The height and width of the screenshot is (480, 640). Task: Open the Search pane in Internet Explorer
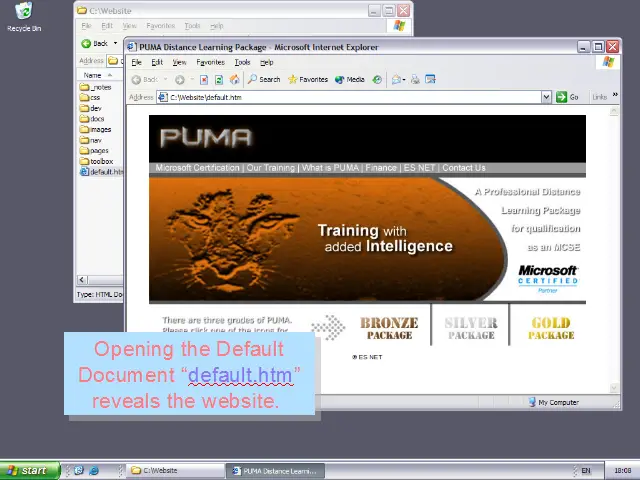click(264, 80)
